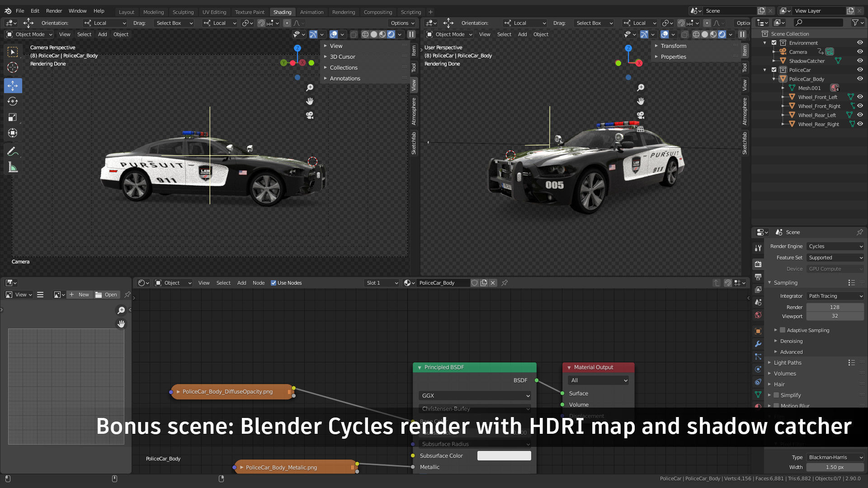Image resolution: width=868 pixels, height=488 pixels.
Task: Open Render properties tab
Action: pos(758,264)
